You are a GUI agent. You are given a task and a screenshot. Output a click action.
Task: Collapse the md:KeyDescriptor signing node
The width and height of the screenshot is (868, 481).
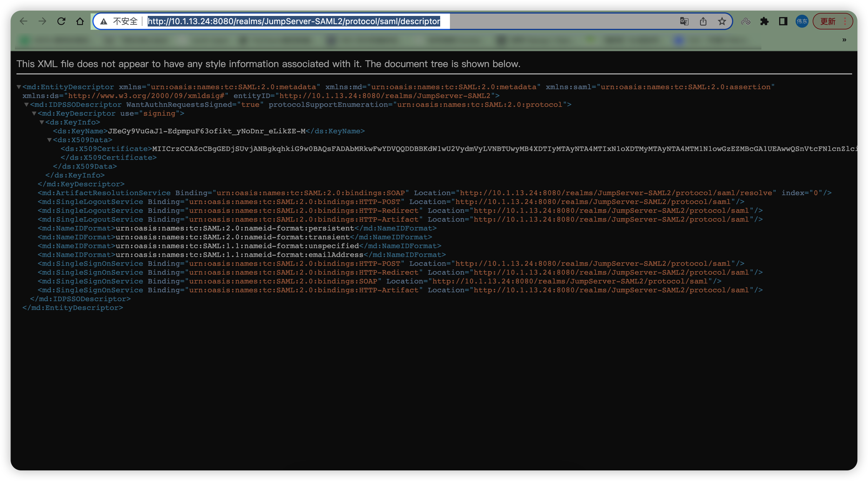(x=34, y=113)
